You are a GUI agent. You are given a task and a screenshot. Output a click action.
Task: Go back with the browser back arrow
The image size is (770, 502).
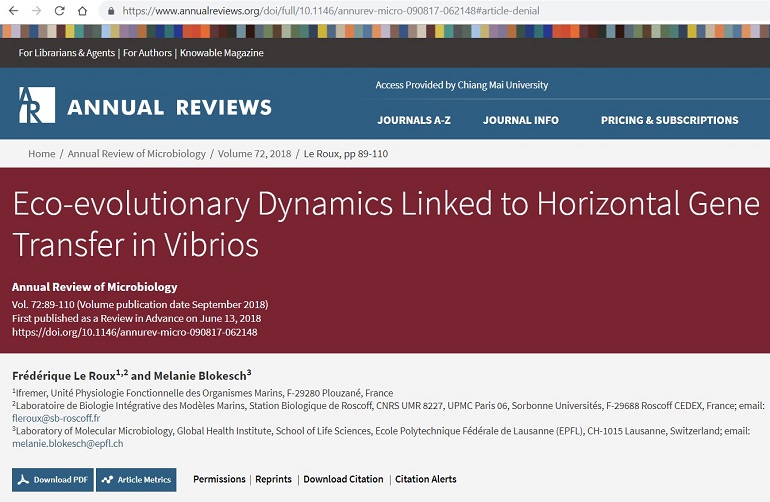point(13,10)
